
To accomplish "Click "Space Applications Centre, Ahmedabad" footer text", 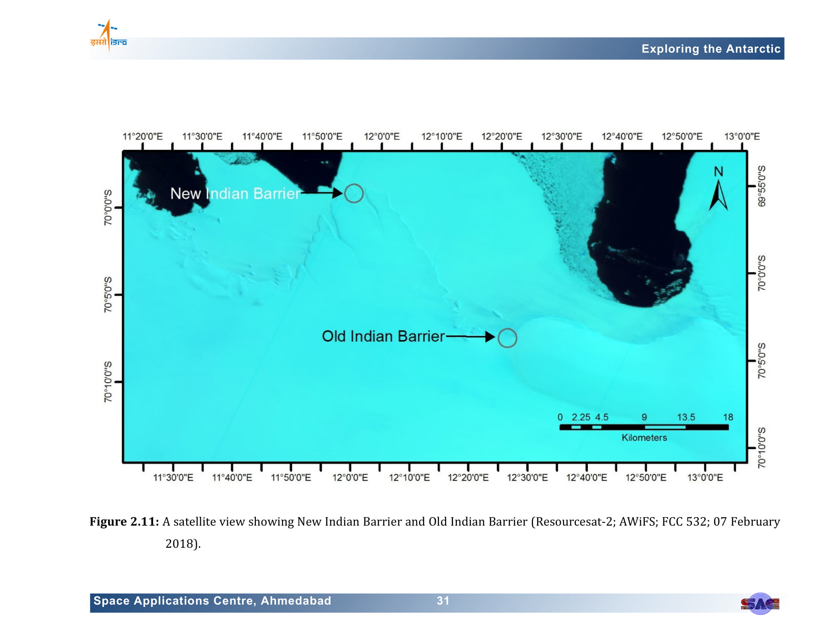I will click(212, 601).
